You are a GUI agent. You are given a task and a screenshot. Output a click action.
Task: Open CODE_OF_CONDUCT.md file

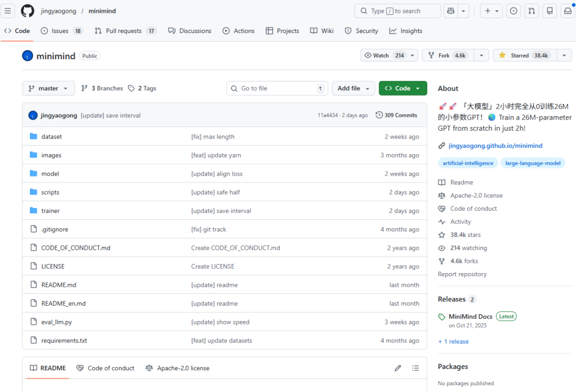(x=76, y=248)
